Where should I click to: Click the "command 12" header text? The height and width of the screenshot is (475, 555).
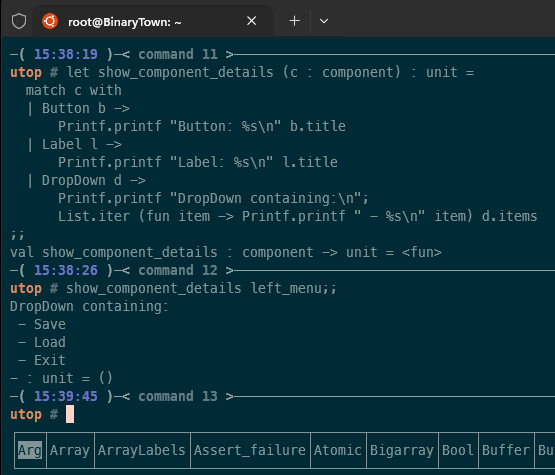(x=178, y=270)
